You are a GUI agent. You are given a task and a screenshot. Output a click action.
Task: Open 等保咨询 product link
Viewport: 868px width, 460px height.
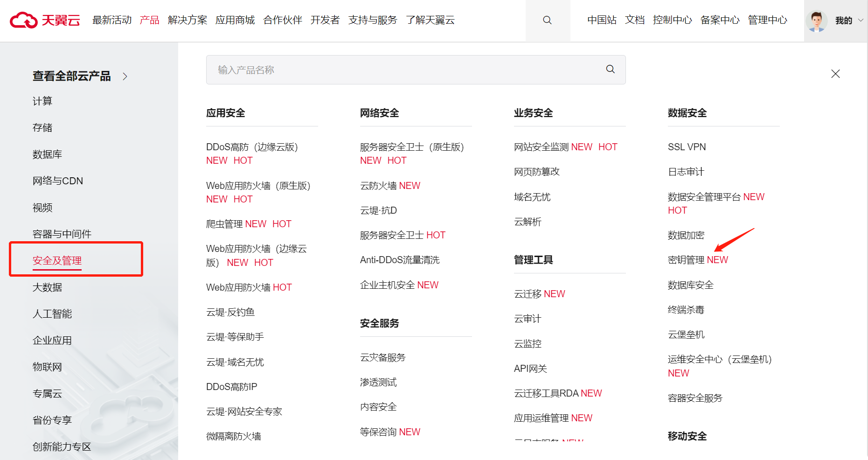(x=378, y=432)
